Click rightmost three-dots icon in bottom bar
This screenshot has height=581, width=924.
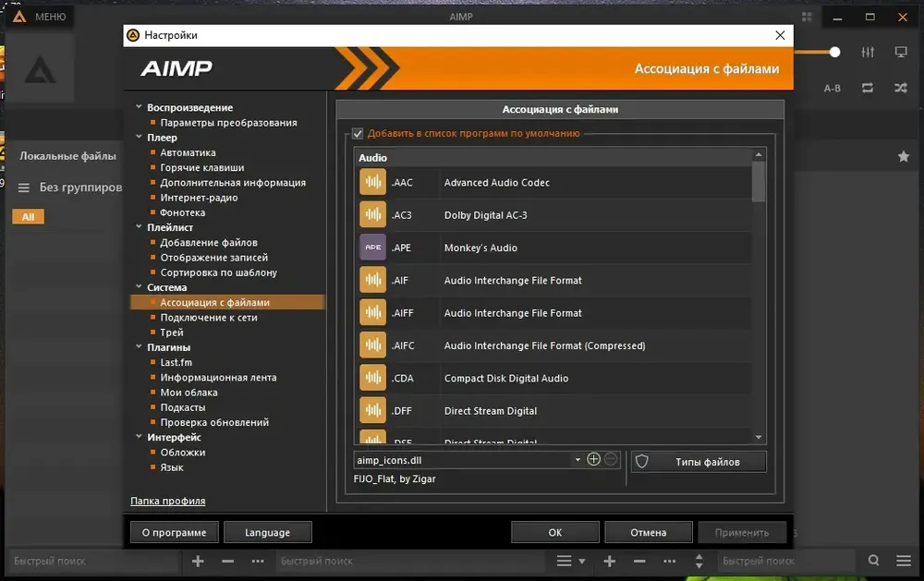coord(669,561)
